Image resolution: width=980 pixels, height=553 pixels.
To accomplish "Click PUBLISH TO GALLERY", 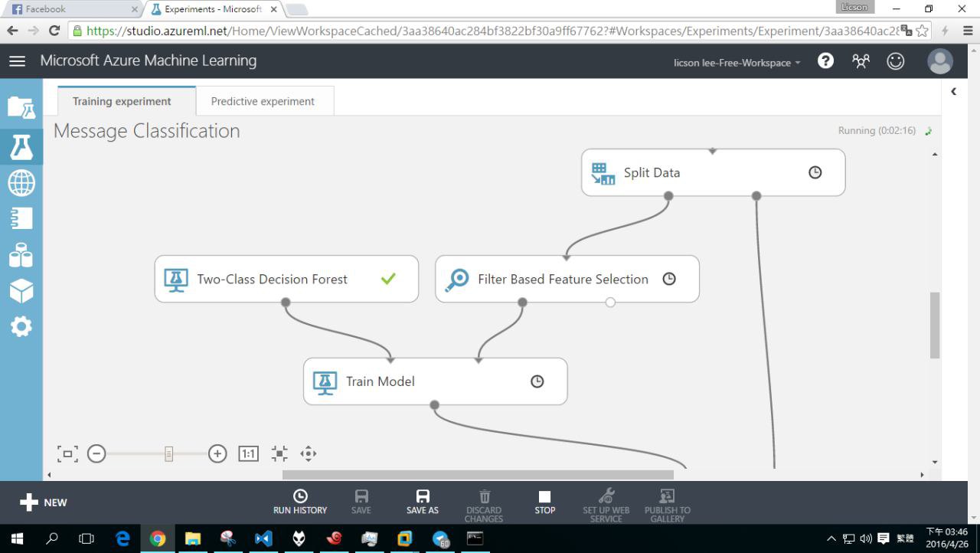I will (668, 506).
